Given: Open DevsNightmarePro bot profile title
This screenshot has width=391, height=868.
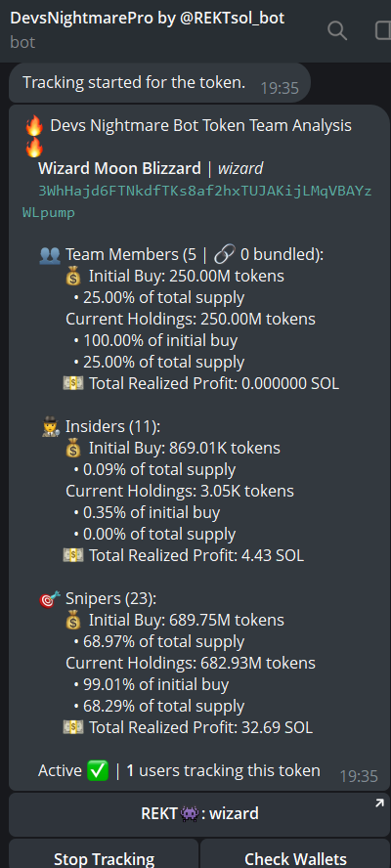Looking at the screenshot, I should click(148, 18).
